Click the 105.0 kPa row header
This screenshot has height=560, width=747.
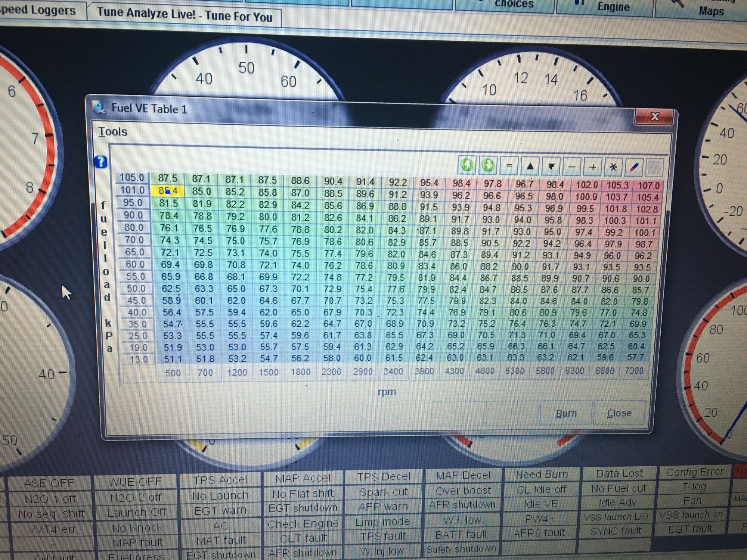click(x=132, y=178)
